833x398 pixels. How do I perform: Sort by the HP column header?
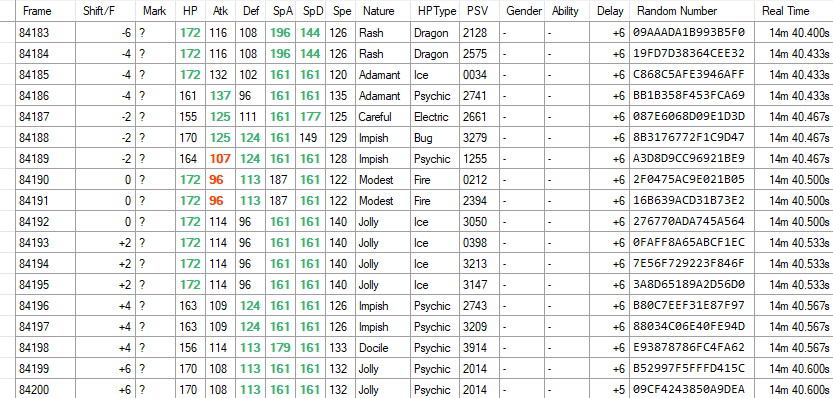[x=190, y=11]
